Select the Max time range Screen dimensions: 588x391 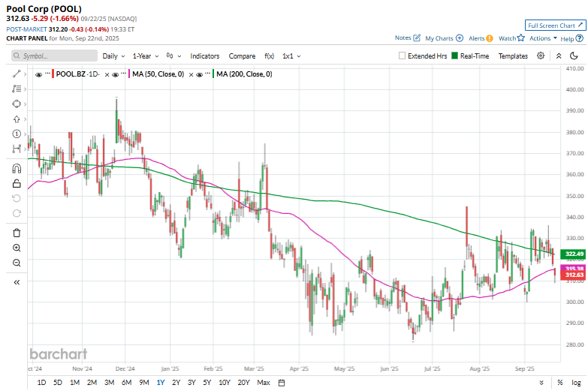[264, 383]
